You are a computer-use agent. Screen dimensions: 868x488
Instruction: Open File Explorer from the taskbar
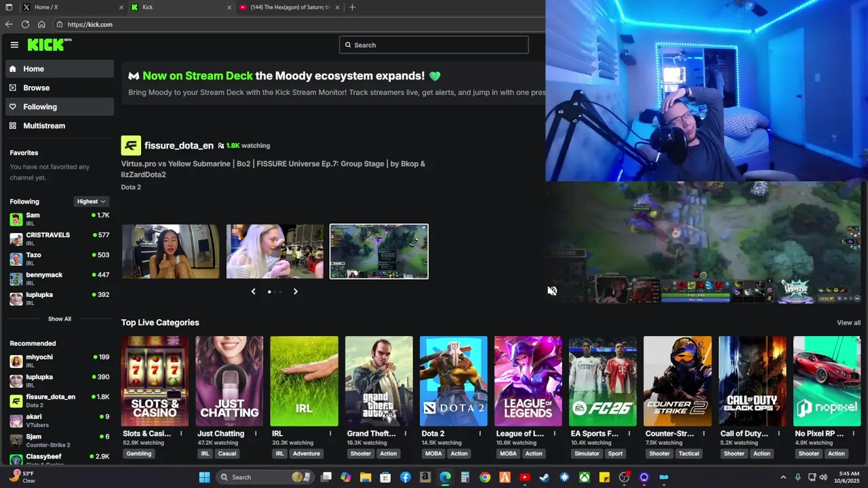(366, 477)
